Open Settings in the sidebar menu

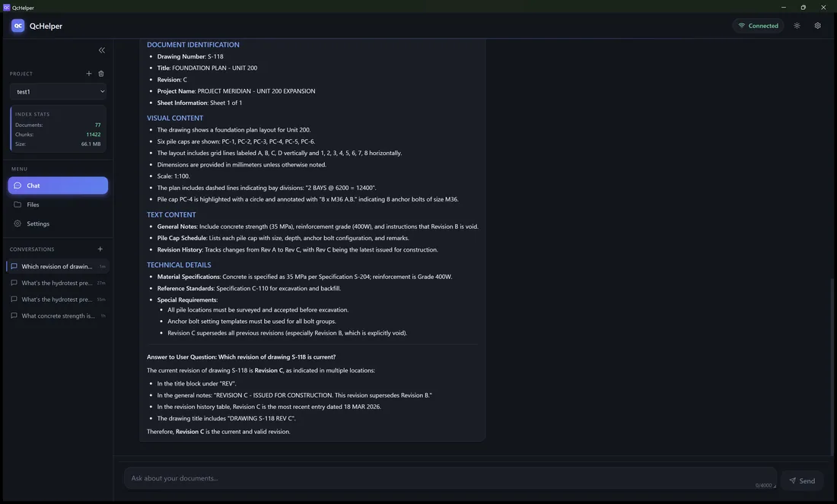tap(58, 224)
